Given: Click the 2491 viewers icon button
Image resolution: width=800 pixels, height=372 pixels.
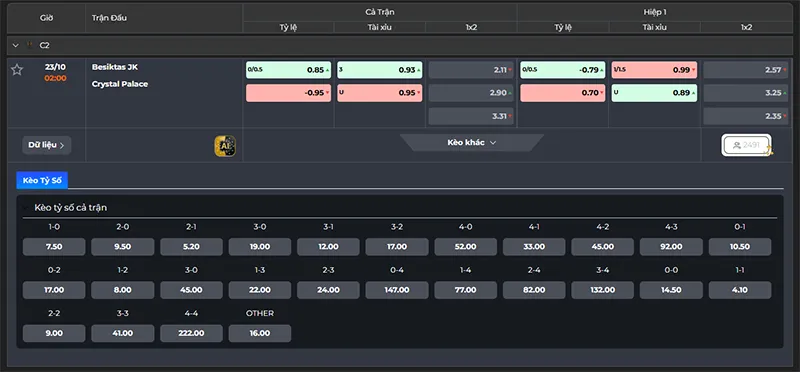Looking at the screenshot, I should [x=746, y=145].
